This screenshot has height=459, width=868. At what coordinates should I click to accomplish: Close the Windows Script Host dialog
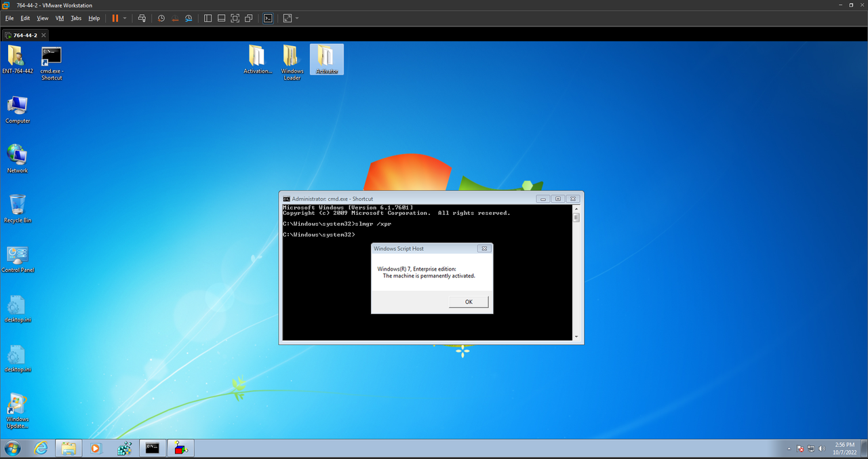tap(484, 249)
